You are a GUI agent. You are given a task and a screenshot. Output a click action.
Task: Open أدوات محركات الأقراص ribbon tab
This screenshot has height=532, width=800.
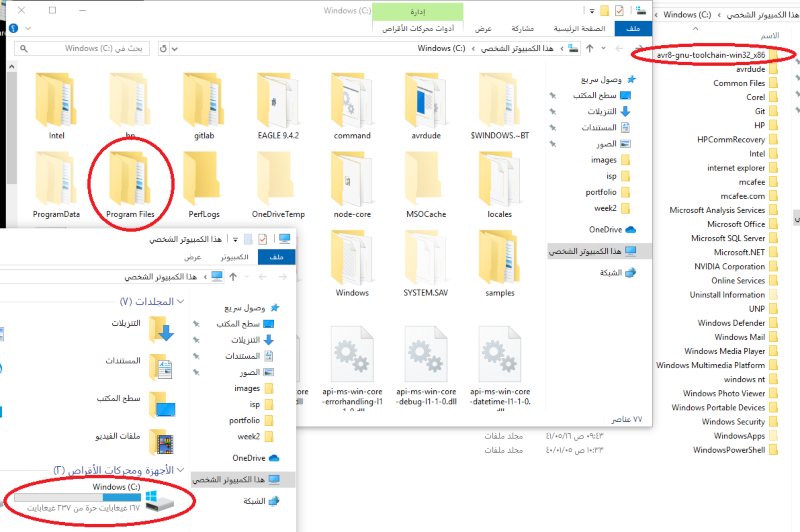click(418, 29)
